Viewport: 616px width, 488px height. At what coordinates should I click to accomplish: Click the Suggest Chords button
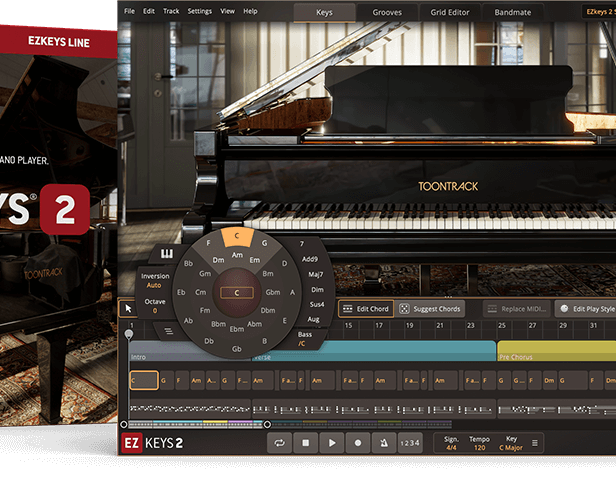pyautogui.click(x=430, y=309)
